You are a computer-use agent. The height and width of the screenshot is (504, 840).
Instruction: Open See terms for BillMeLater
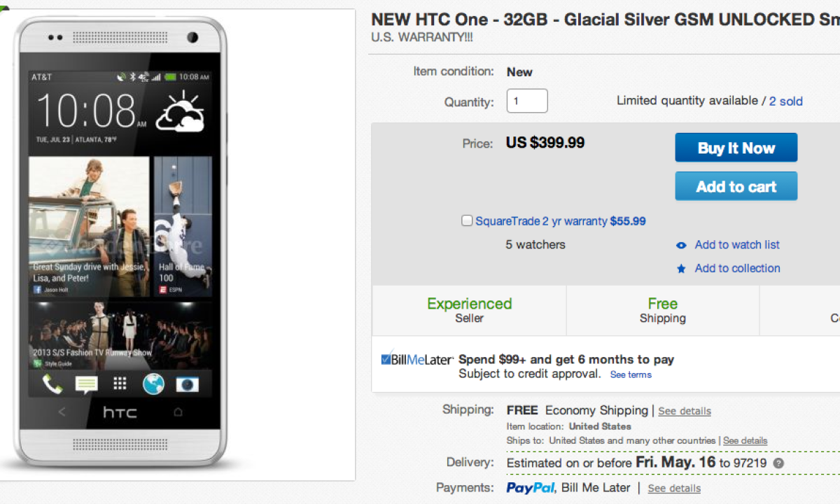pos(631,375)
